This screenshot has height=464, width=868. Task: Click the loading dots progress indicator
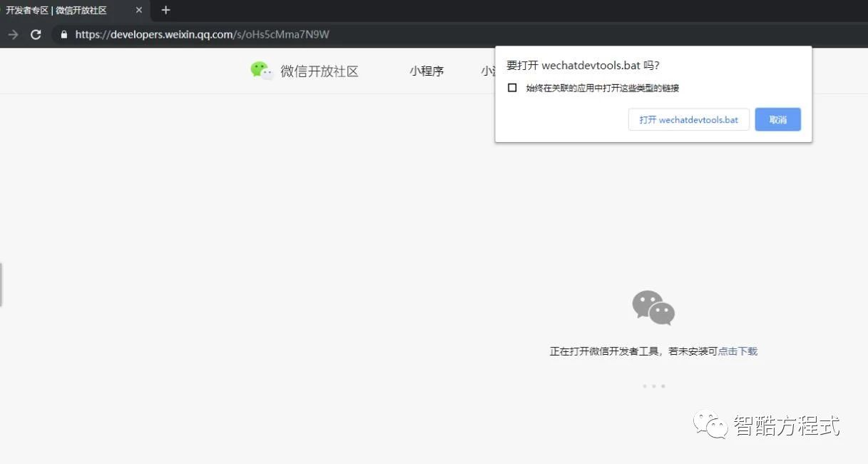tap(653, 385)
